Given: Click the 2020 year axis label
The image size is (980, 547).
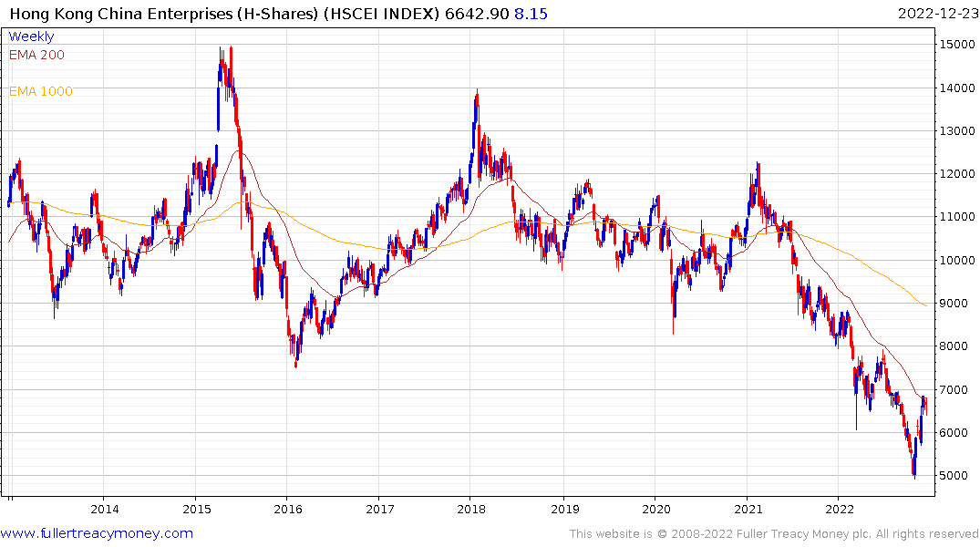Looking at the screenshot, I should pyautogui.click(x=656, y=509).
